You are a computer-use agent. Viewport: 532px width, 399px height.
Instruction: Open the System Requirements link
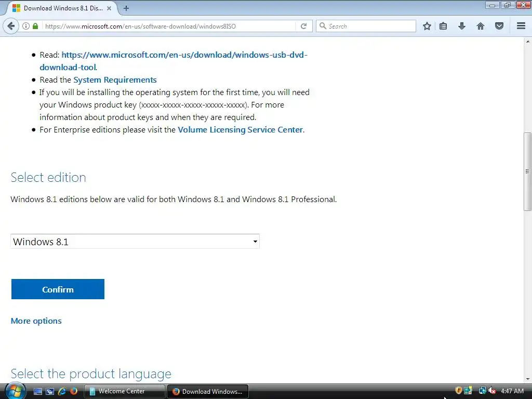pos(115,79)
